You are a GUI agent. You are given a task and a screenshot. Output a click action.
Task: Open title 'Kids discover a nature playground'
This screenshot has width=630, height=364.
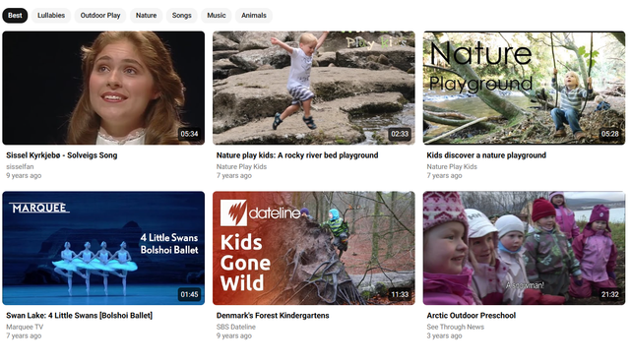point(486,155)
